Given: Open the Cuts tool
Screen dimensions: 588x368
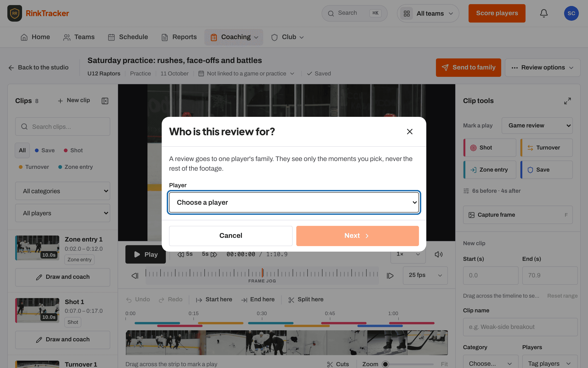Looking at the screenshot, I should 338,364.
